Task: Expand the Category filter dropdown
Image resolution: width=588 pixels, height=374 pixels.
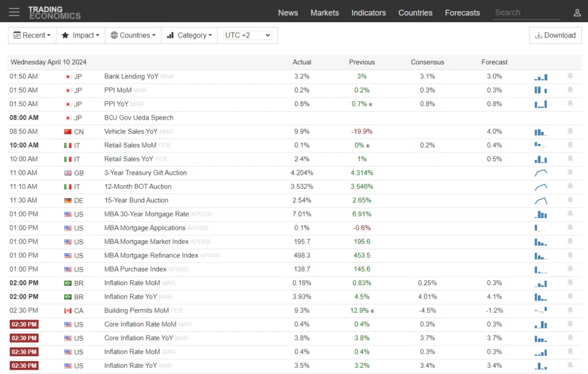Action: (x=189, y=35)
